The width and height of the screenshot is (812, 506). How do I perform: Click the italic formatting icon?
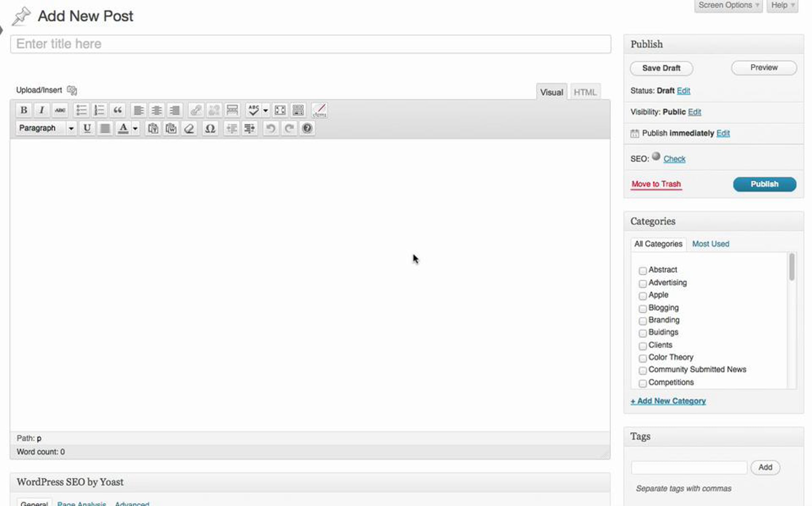[42, 110]
